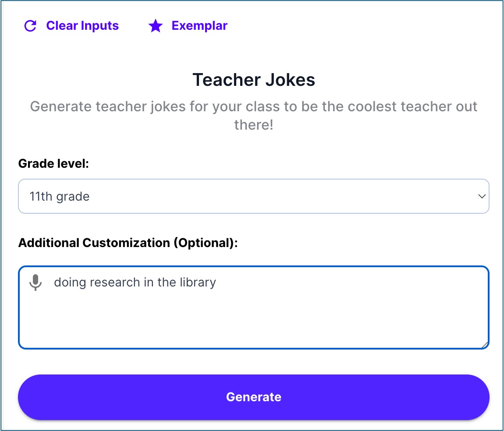504x431 pixels.
Task: Select the '11th grade' displayed value
Action: 60,197
